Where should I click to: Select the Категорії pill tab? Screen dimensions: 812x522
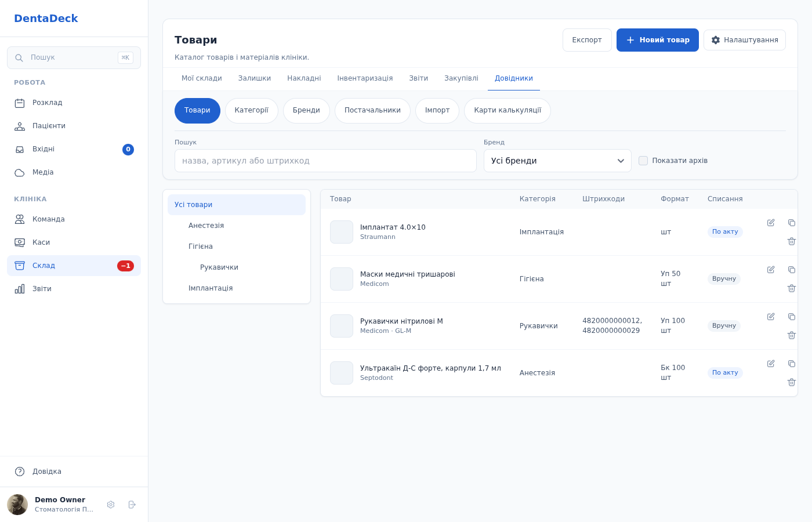(x=252, y=111)
